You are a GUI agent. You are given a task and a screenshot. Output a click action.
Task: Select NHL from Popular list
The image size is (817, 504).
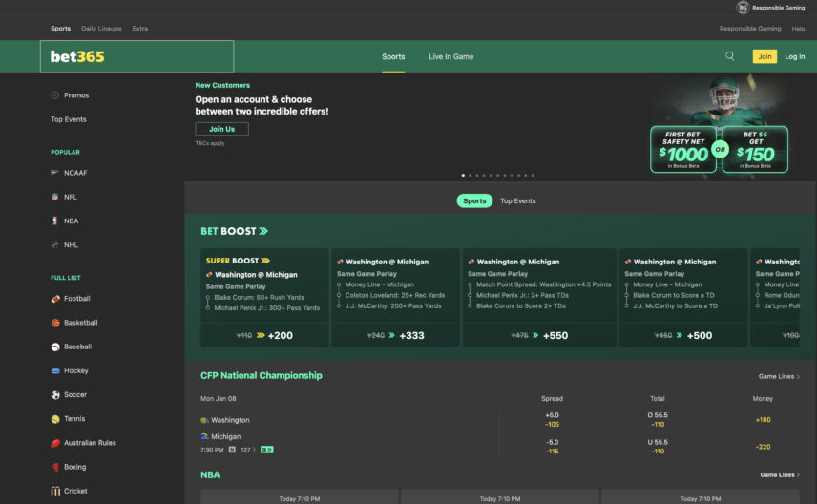[65, 244]
